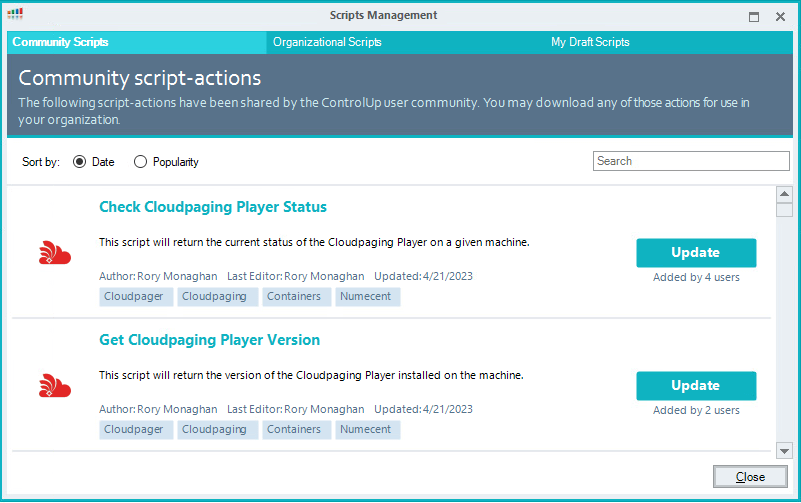
Task: Click the Cloudpaging tag on Check Cloudpaging Player Status
Action: click(x=218, y=297)
